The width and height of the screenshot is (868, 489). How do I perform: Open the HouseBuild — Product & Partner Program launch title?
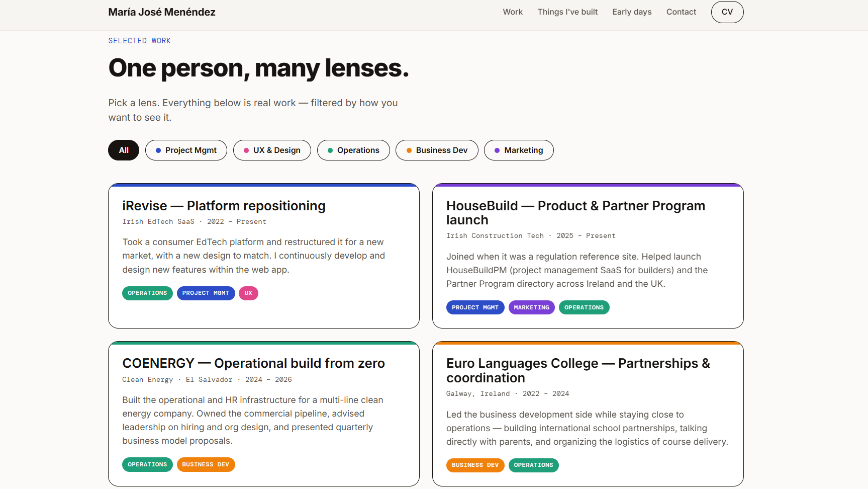[x=575, y=213]
